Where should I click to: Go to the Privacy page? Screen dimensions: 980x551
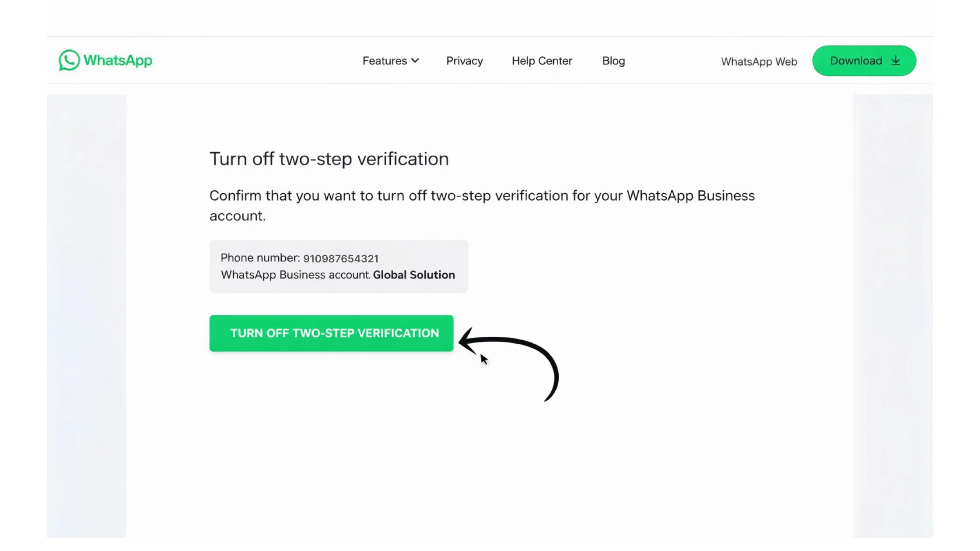(x=464, y=61)
